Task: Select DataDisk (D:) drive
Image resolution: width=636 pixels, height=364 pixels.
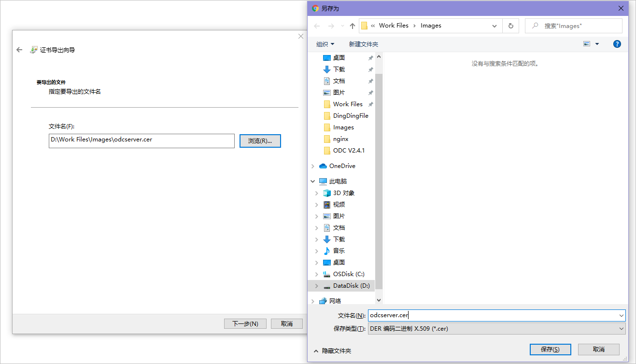Action: tap(351, 286)
